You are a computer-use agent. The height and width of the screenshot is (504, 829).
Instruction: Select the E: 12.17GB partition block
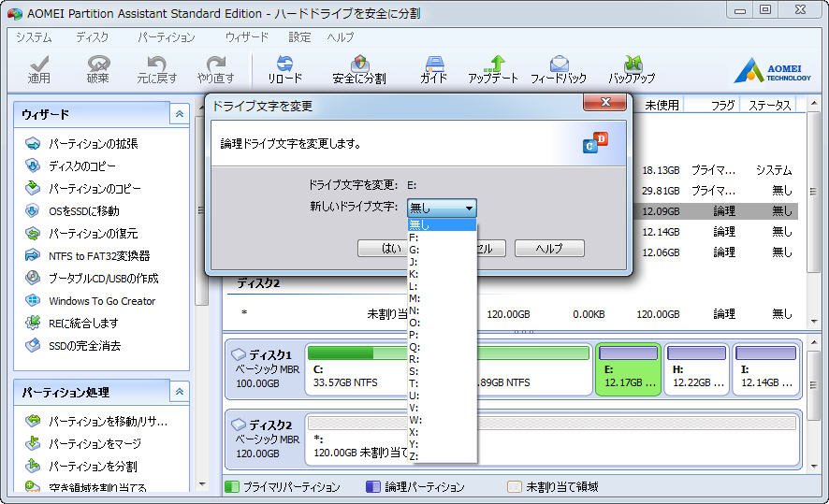coord(628,369)
